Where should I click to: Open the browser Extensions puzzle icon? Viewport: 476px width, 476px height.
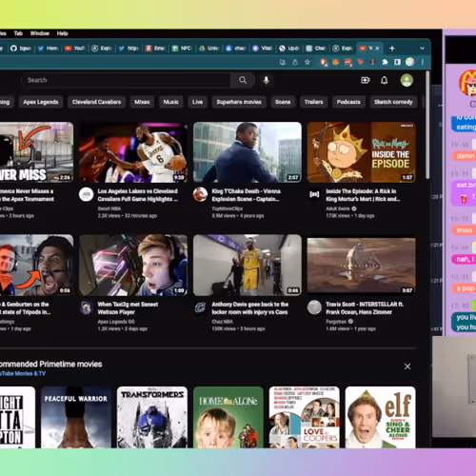click(x=385, y=62)
